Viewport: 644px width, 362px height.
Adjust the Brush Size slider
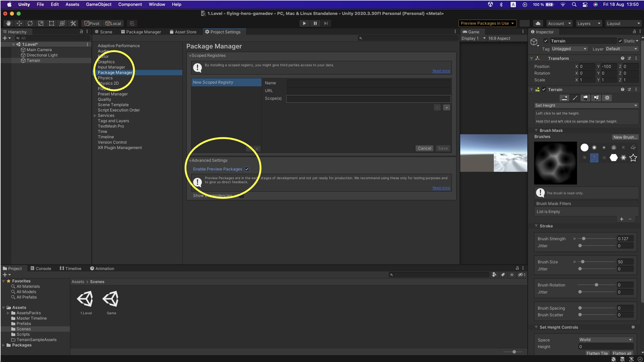(x=596, y=262)
